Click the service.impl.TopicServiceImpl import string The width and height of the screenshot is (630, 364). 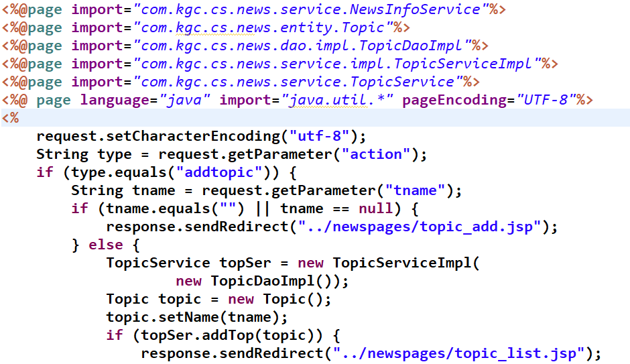pyautogui.click(x=334, y=64)
